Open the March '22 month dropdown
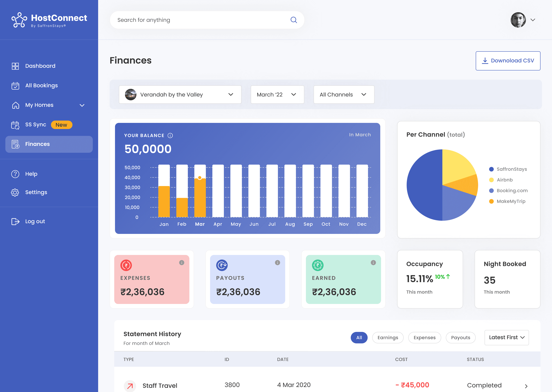Image resolution: width=552 pixels, height=392 pixels. point(277,95)
